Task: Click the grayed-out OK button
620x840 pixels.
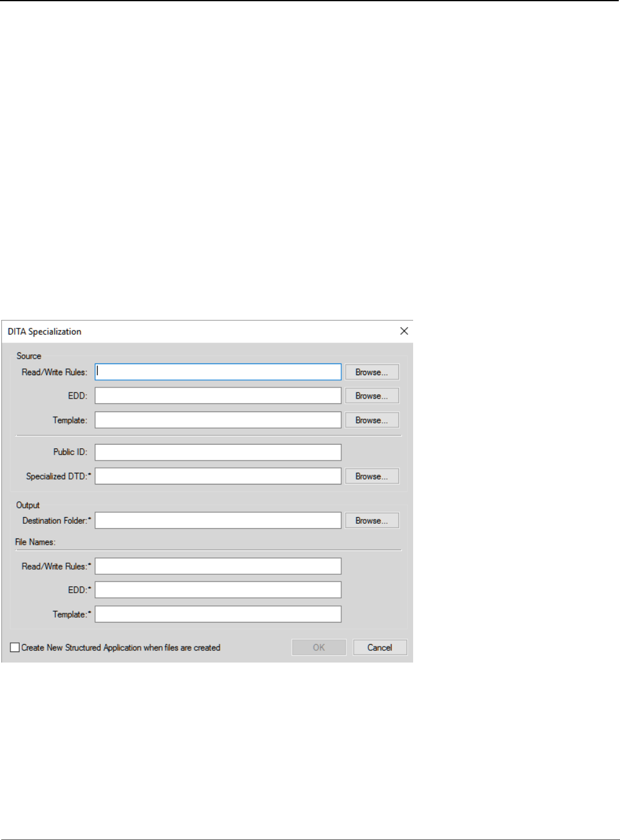Action: click(x=319, y=648)
